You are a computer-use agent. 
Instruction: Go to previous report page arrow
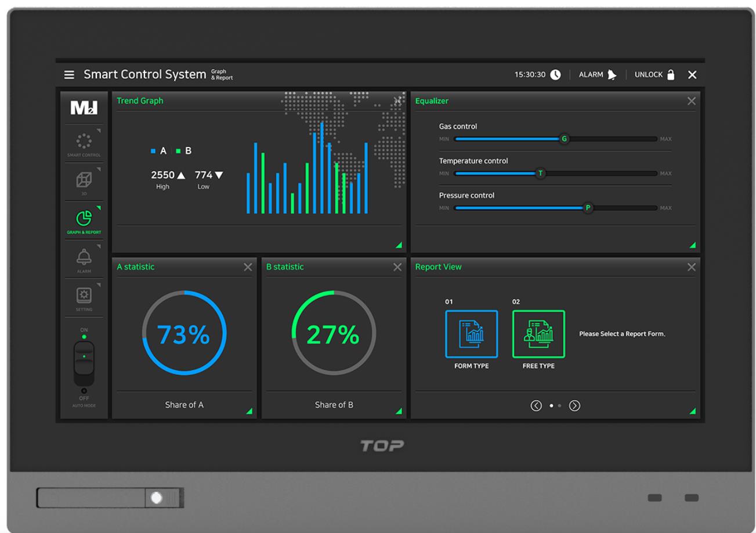536,406
